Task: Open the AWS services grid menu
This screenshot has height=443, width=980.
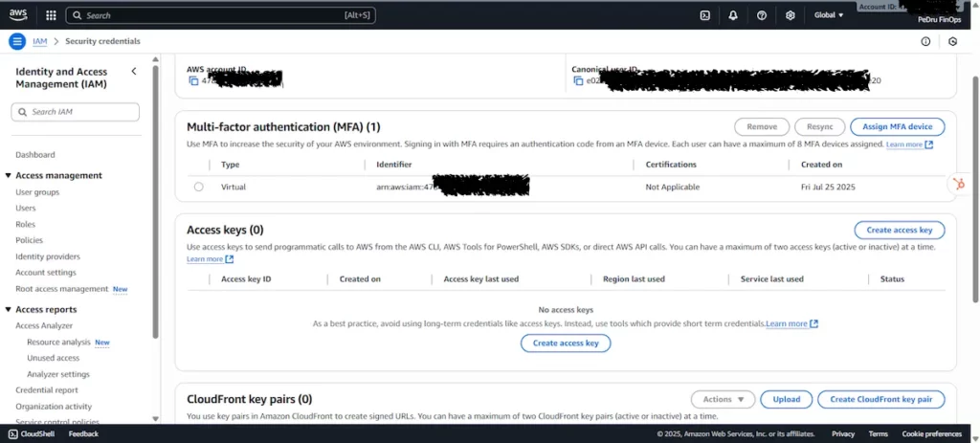Action: 51,15
